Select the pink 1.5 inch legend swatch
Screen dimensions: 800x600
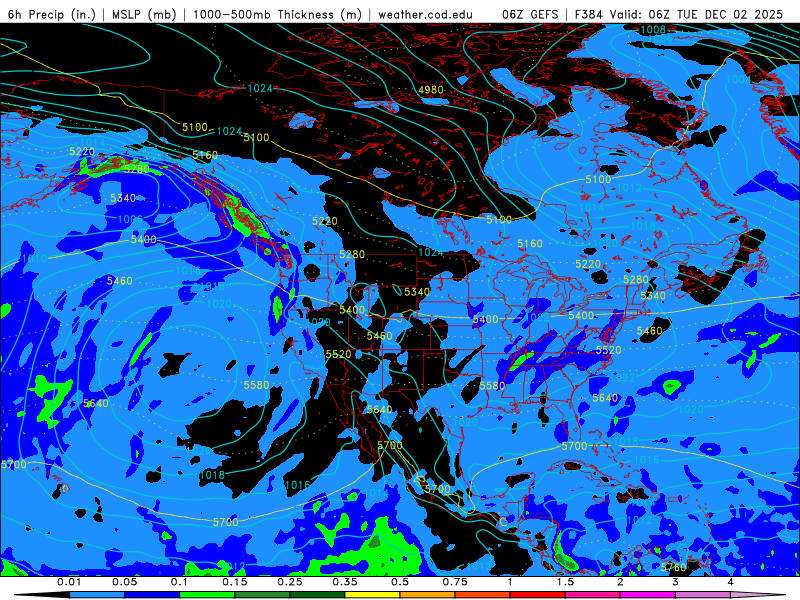pos(593,595)
